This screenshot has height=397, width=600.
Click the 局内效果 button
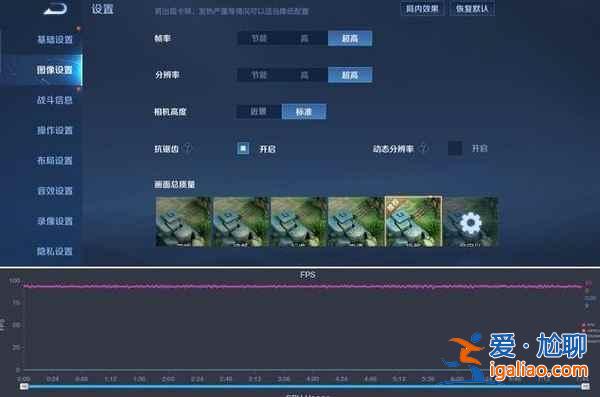[422, 8]
